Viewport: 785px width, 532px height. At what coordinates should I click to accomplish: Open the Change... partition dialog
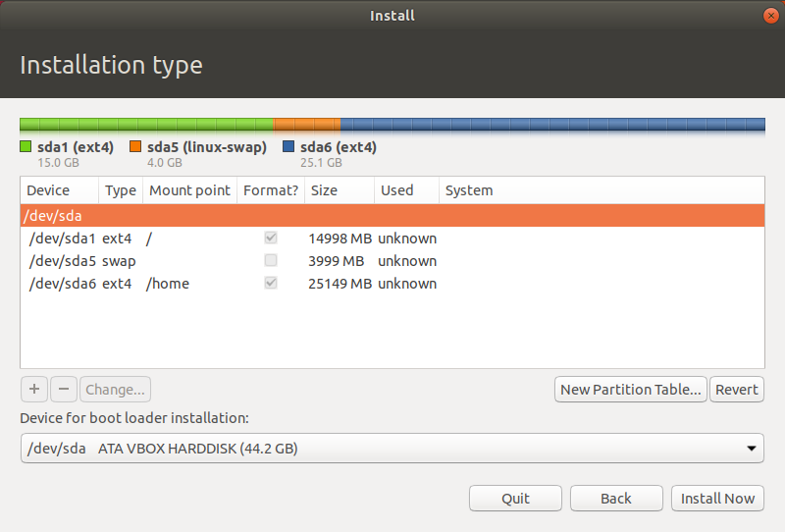(115, 390)
